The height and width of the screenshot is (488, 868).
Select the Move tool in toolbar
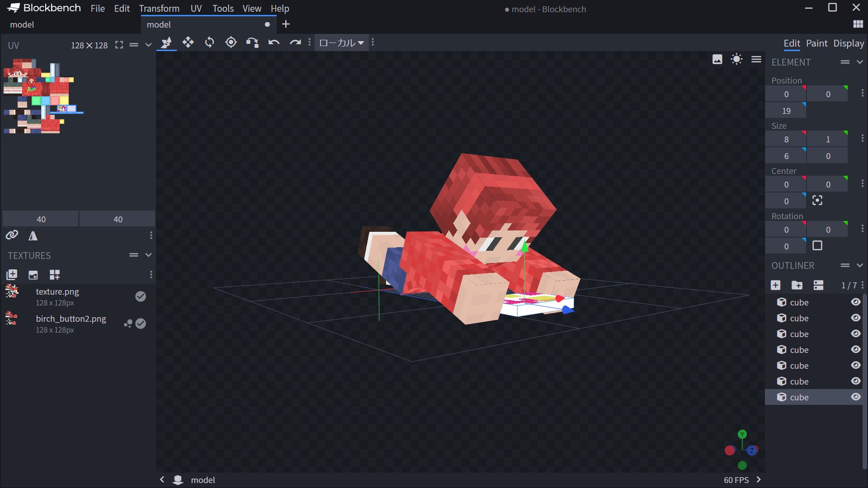pyautogui.click(x=188, y=42)
